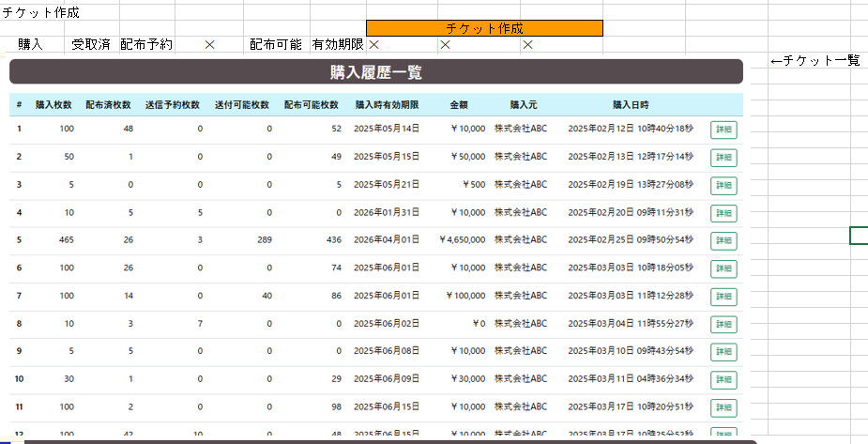
Task: Open 詳細 for purchase row 2
Action: pos(723,157)
